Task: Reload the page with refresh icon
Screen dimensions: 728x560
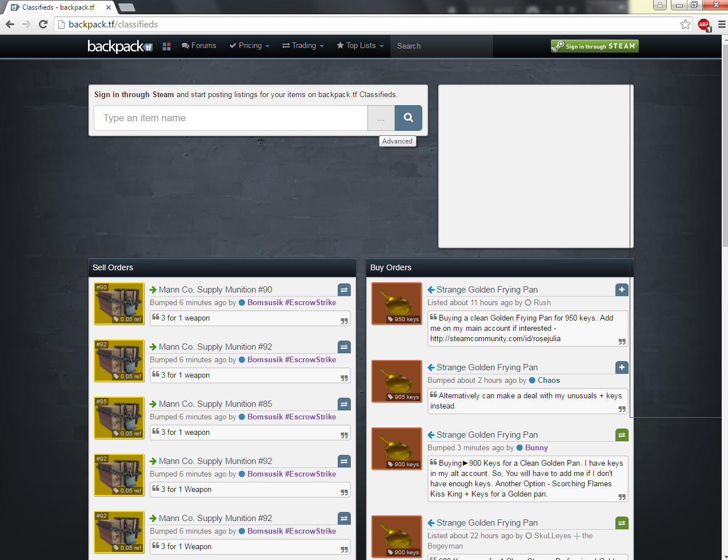Action: click(x=43, y=24)
